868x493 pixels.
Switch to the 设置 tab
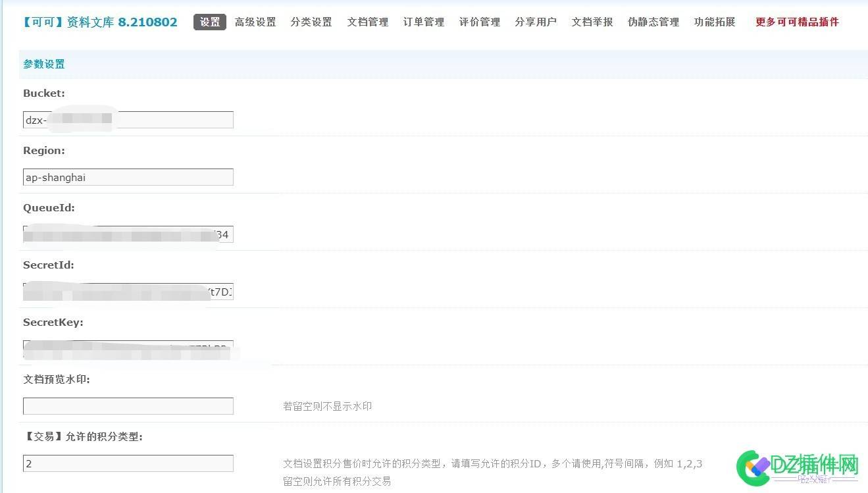pyautogui.click(x=209, y=22)
